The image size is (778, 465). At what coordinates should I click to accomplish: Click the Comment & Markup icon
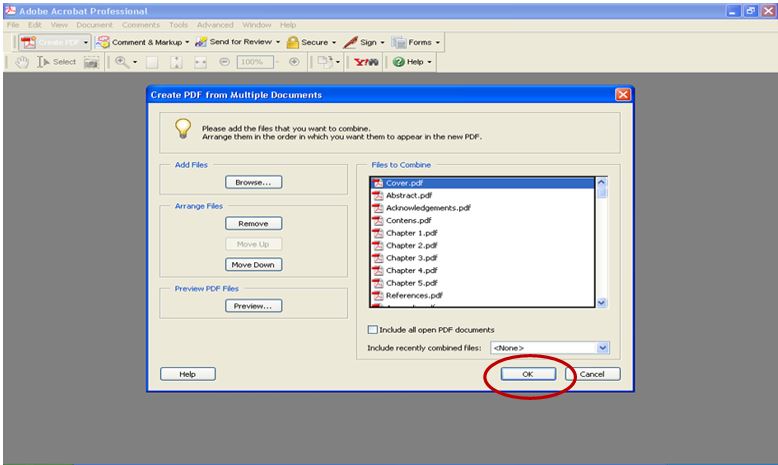coord(103,42)
